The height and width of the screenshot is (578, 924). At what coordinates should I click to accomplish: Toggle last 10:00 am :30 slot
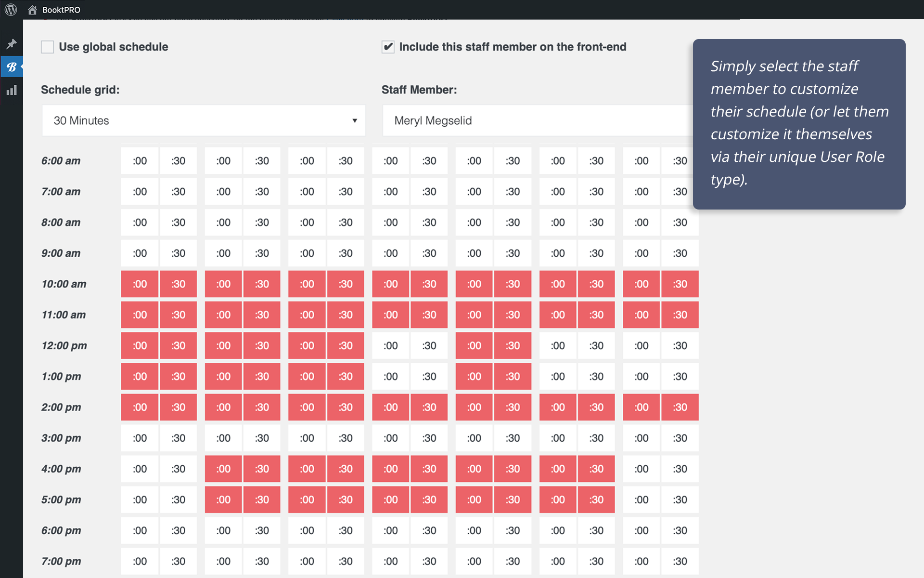click(680, 284)
